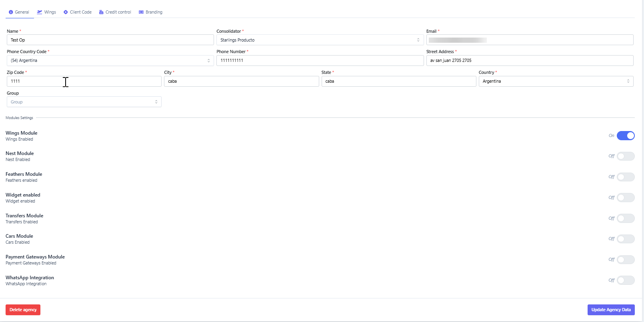Click the Update Agency Data button
This screenshot has height=322, width=644.
coord(611,310)
